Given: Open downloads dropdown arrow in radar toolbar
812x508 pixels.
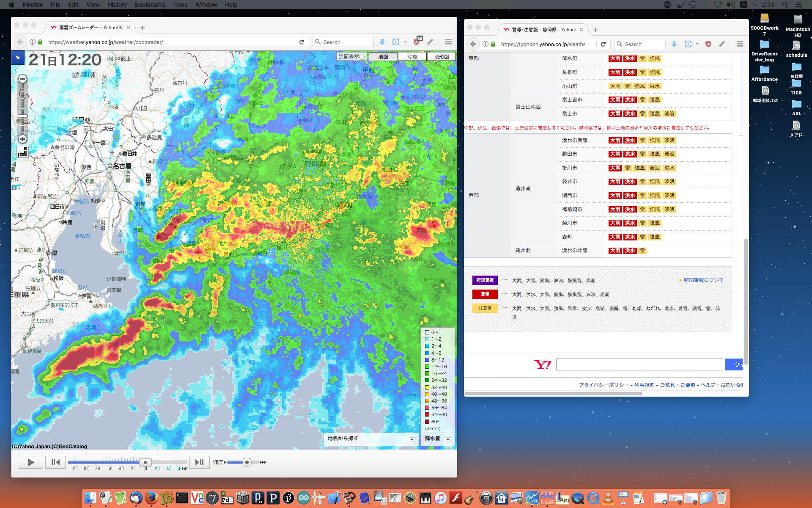Looking at the screenshot, I should [405, 42].
